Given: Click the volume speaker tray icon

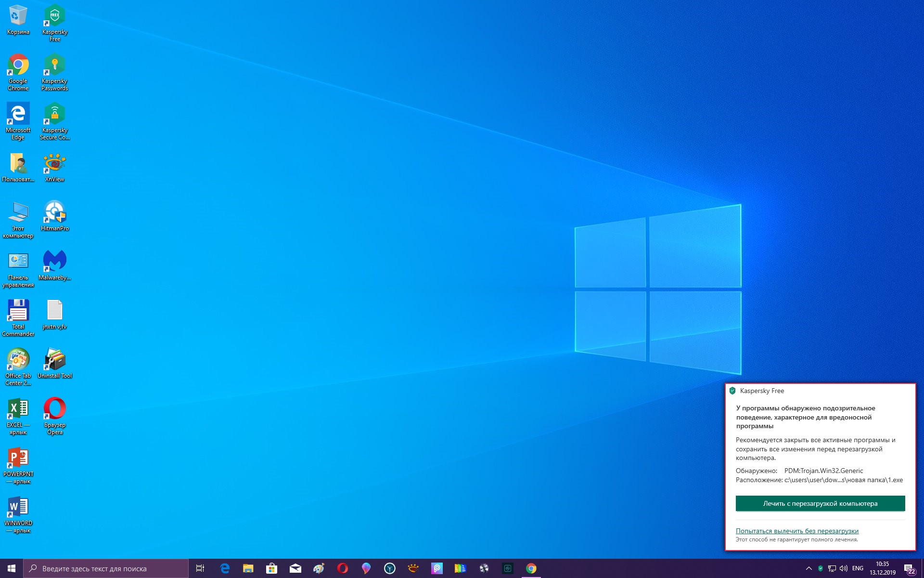Looking at the screenshot, I should [x=844, y=568].
